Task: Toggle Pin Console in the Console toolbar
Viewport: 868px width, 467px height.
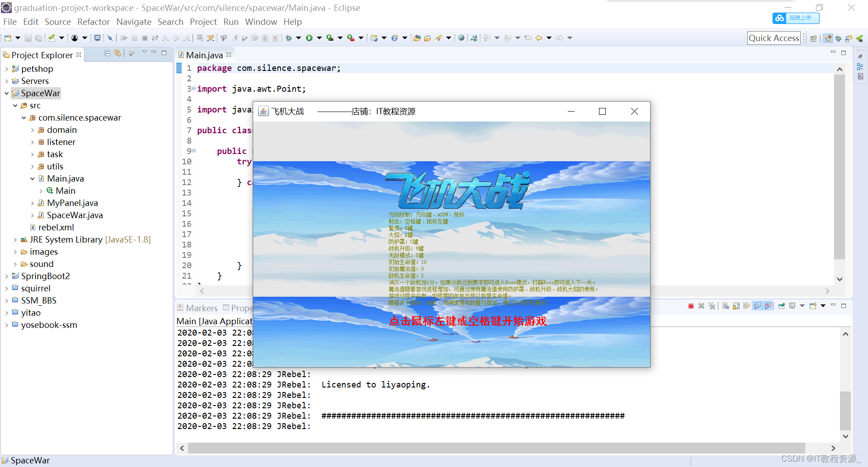Action: pos(781,306)
